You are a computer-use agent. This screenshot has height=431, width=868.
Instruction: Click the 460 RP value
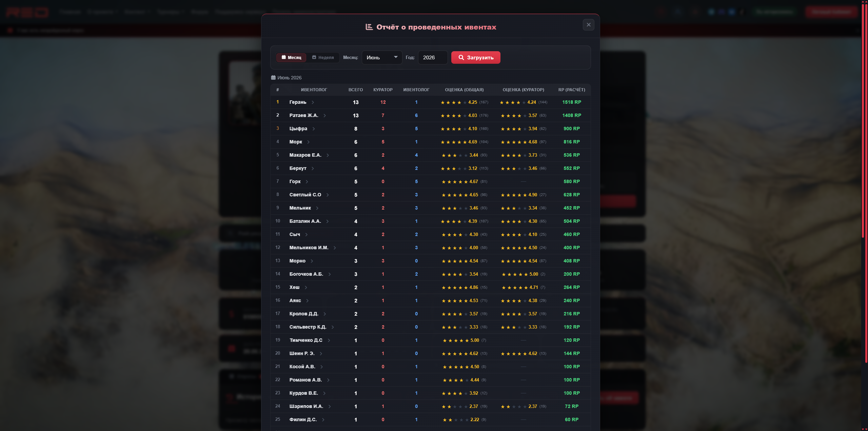pos(572,234)
